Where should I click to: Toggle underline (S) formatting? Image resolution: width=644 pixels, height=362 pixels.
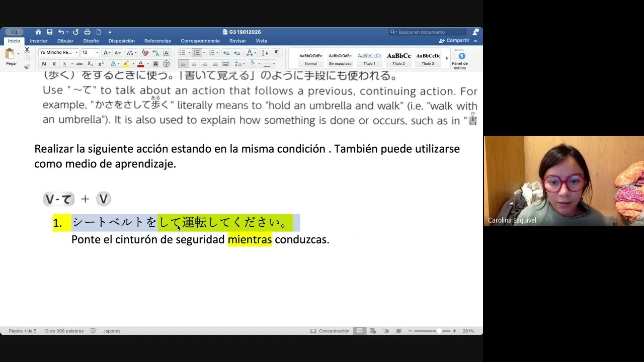(x=64, y=64)
